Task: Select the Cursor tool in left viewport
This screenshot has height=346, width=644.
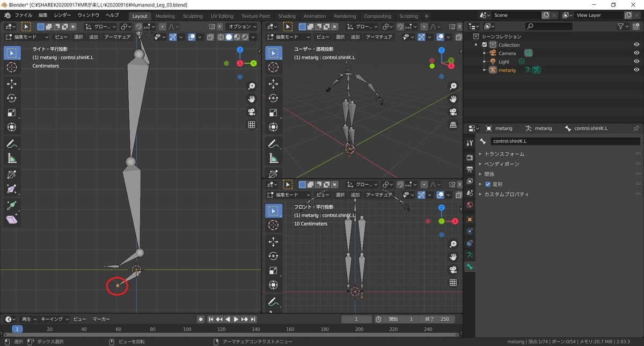Action: coord(12,67)
